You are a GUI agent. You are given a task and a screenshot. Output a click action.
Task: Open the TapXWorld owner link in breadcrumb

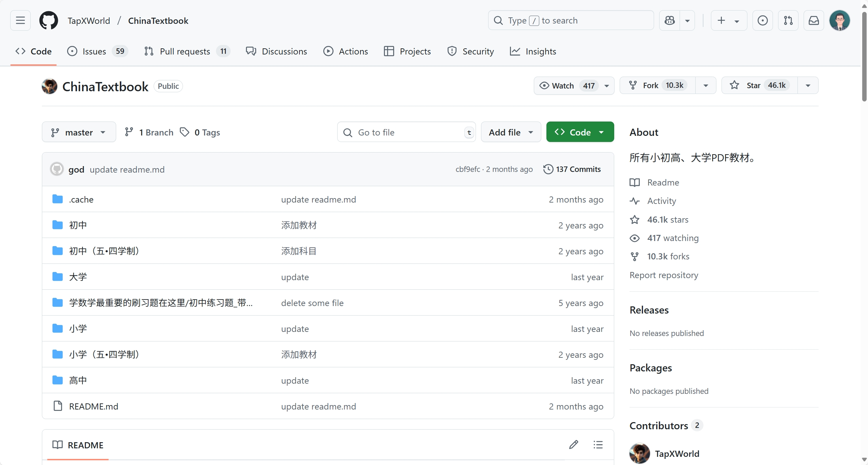89,20
